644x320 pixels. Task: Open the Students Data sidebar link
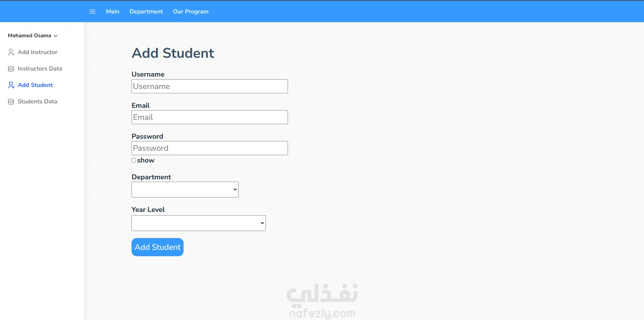pyautogui.click(x=37, y=101)
